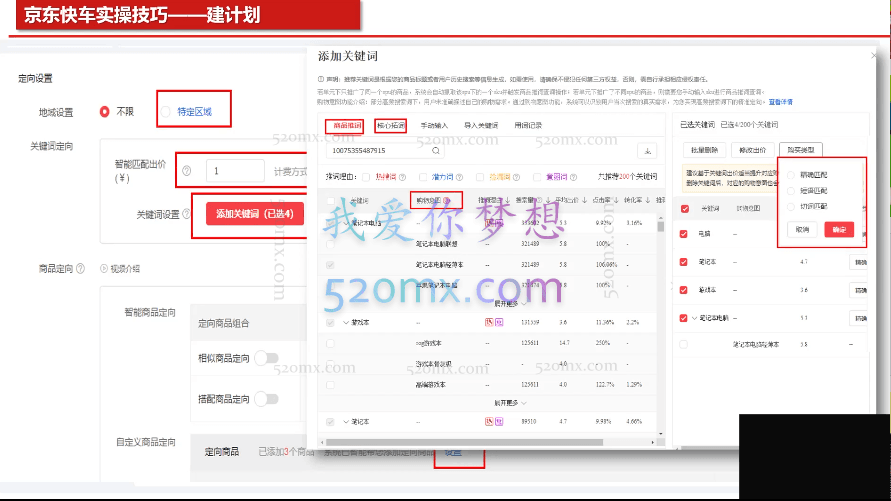Click the 修改出价 button
Viewport: 891px width, 501px height.
(x=752, y=150)
